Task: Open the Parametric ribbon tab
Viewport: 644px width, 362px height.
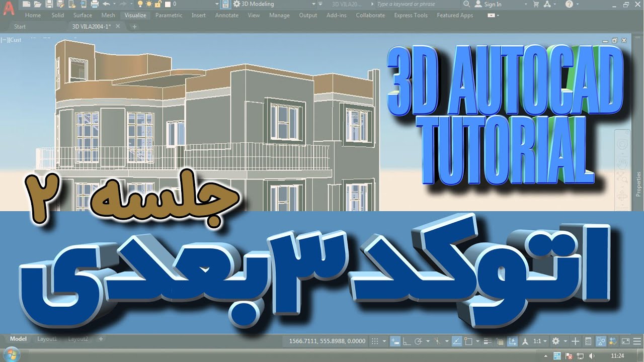Action: tap(169, 15)
